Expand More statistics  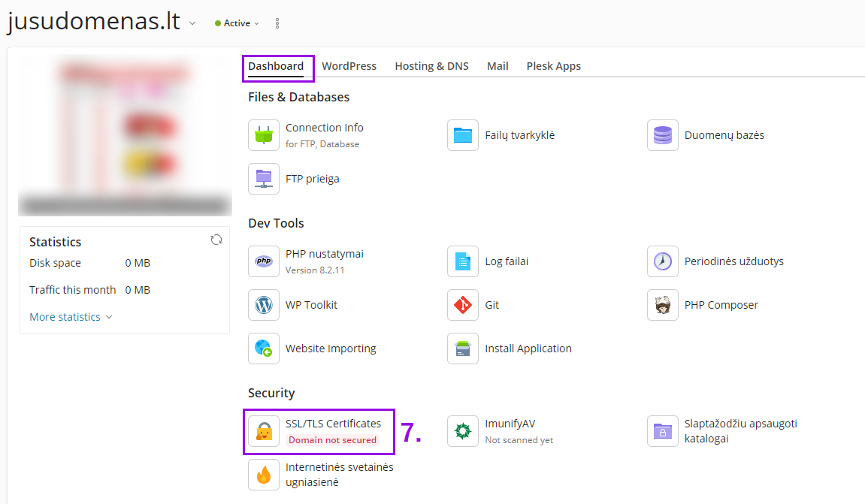point(71,317)
